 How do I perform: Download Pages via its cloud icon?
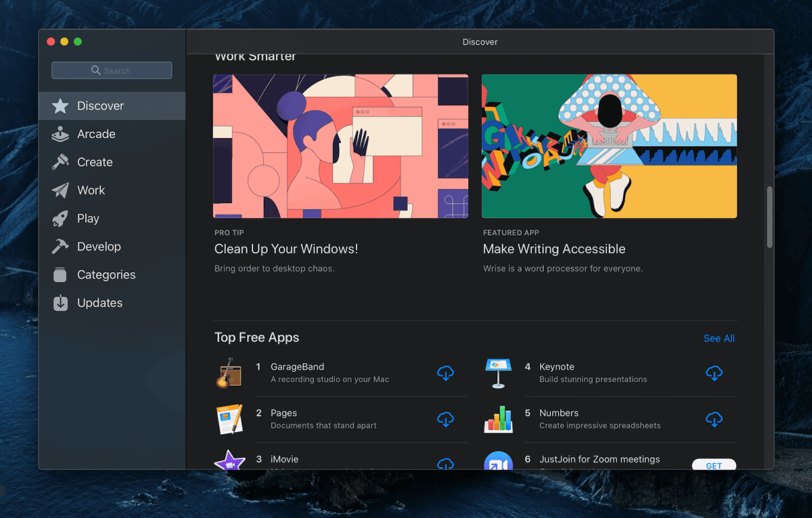coord(445,419)
